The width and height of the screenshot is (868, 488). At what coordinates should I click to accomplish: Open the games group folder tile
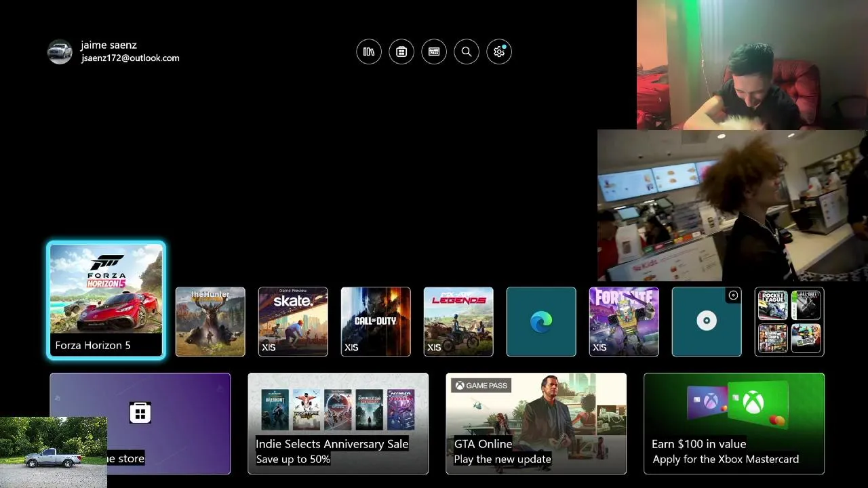tap(789, 322)
